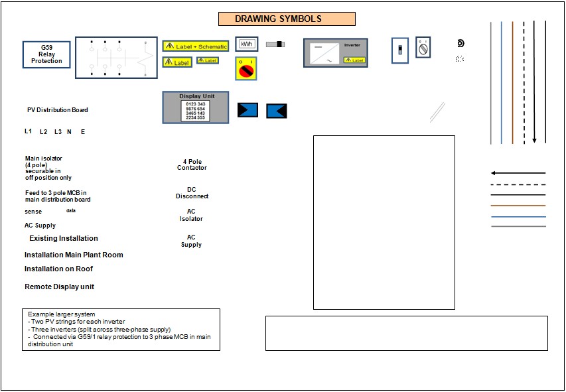Select the PV Distribution Board text
Image resolution: width=566 pixels, height=392 pixels.
57,110
